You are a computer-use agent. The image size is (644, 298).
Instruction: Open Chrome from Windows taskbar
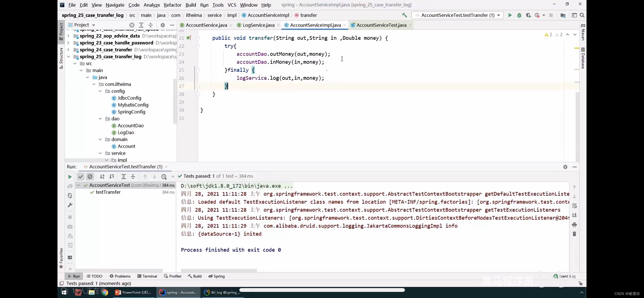(105, 292)
